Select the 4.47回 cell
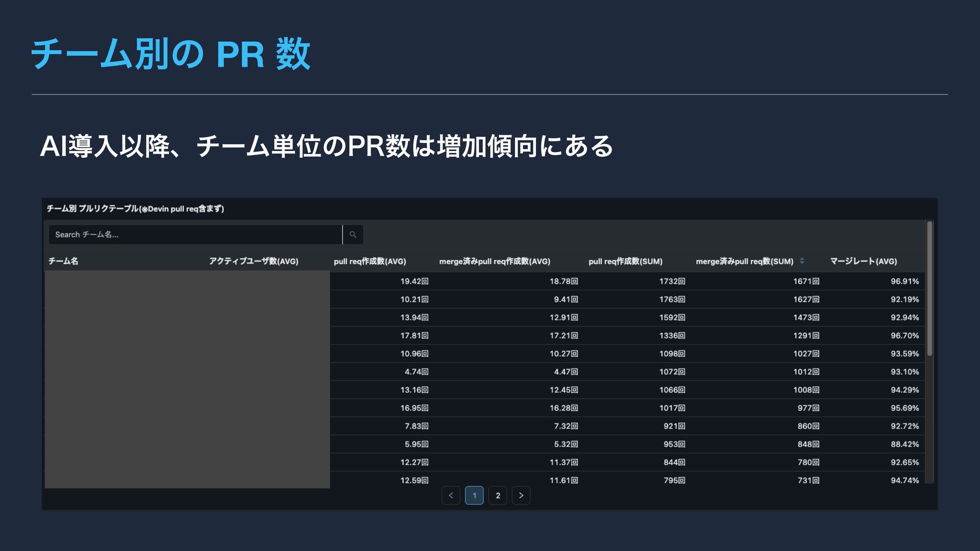This screenshot has height=551, width=980. click(566, 372)
